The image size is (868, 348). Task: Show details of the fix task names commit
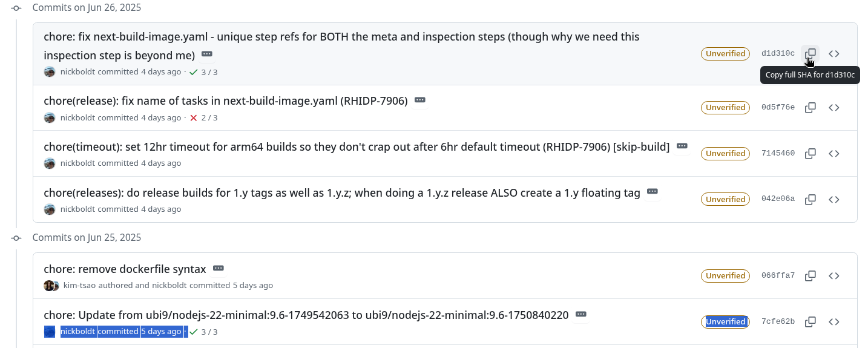[420, 100]
